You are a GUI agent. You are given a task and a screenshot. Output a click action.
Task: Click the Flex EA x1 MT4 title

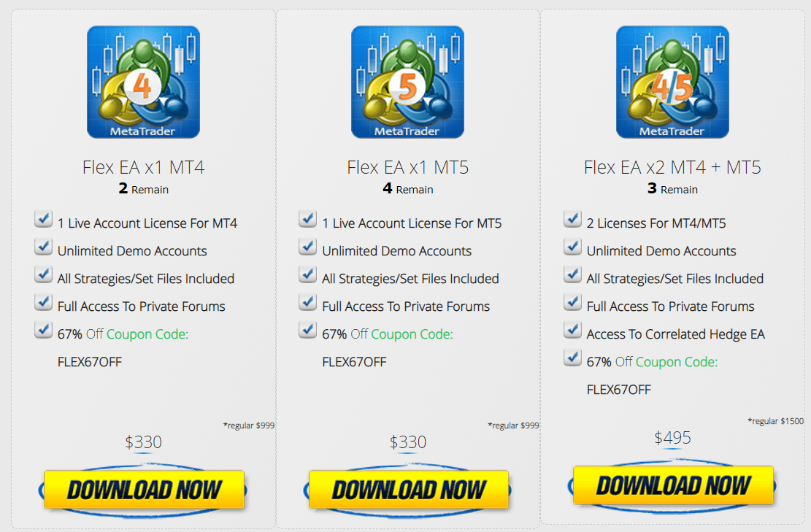pyautogui.click(x=143, y=168)
